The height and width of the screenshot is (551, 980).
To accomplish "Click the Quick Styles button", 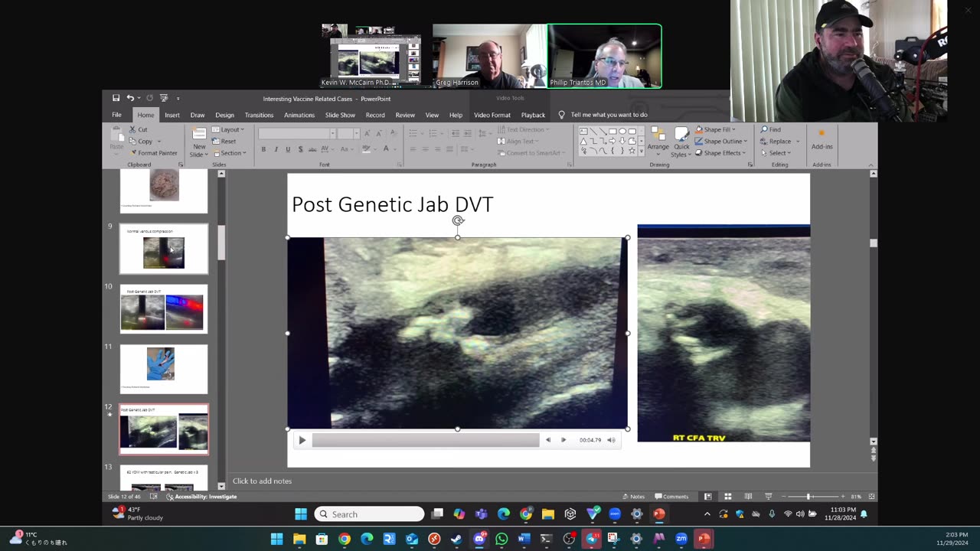I will [681, 141].
